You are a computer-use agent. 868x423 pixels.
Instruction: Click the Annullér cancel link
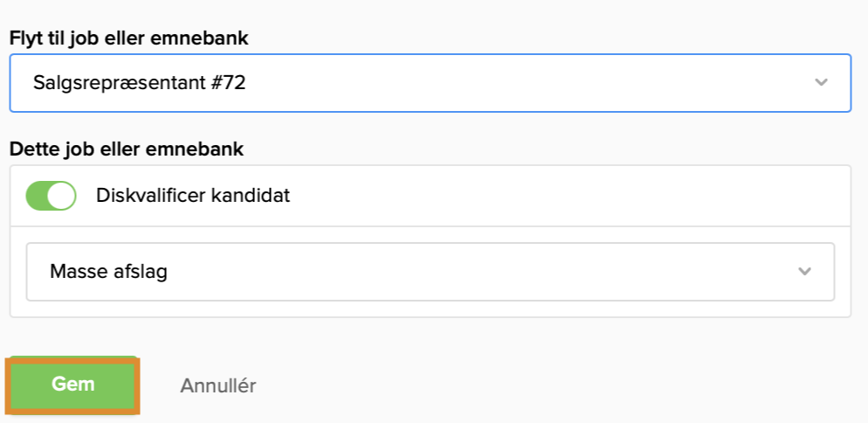218,385
